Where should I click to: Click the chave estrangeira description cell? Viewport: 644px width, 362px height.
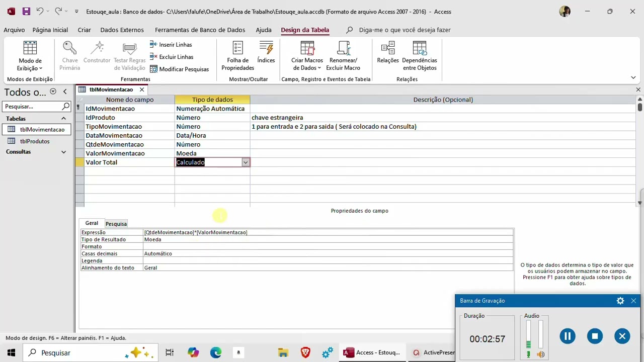(443, 118)
